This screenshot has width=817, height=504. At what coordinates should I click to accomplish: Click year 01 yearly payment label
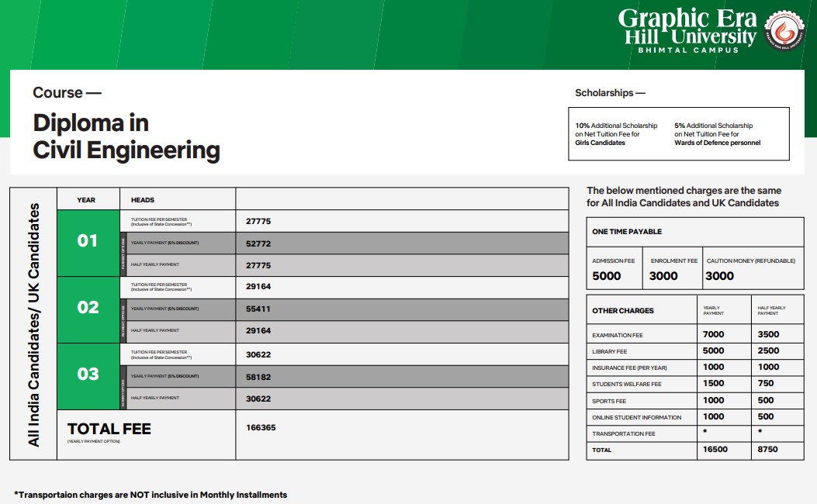coord(164,243)
